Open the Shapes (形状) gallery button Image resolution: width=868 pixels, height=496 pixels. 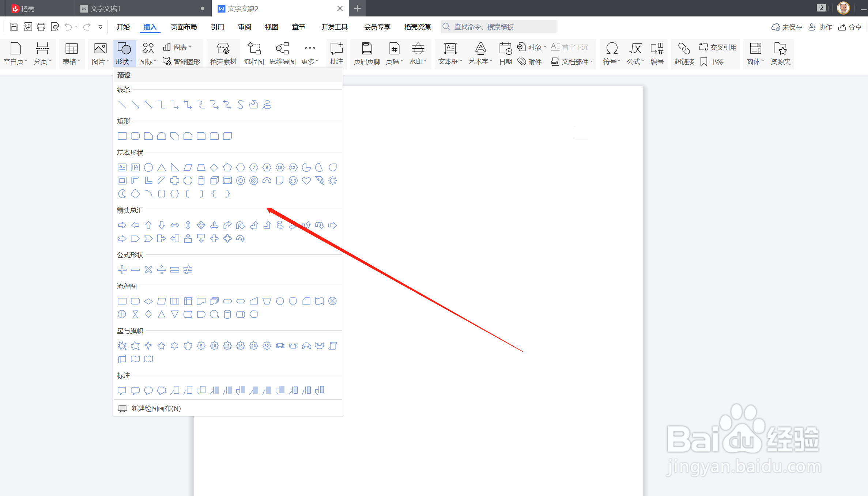tap(124, 53)
